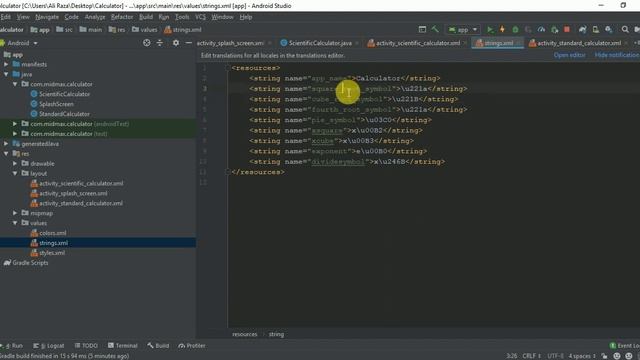Click the green Debug app bug icon

tap(515, 29)
